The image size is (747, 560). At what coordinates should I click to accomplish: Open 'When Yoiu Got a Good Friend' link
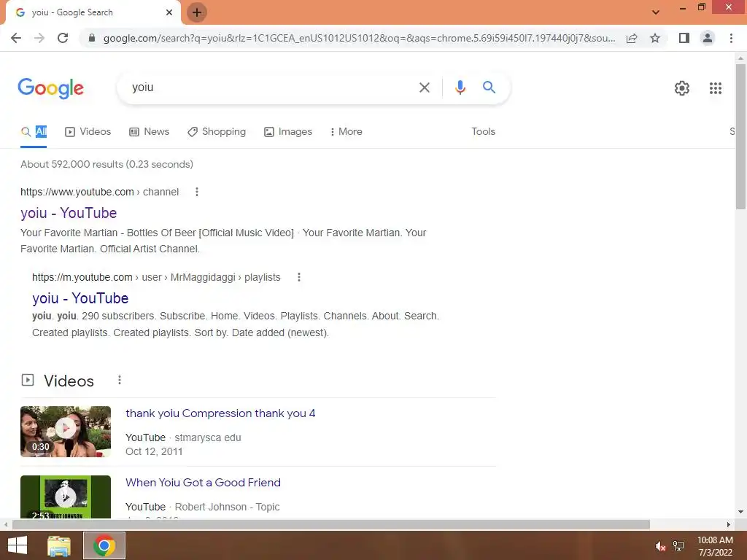(x=203, y=483)
